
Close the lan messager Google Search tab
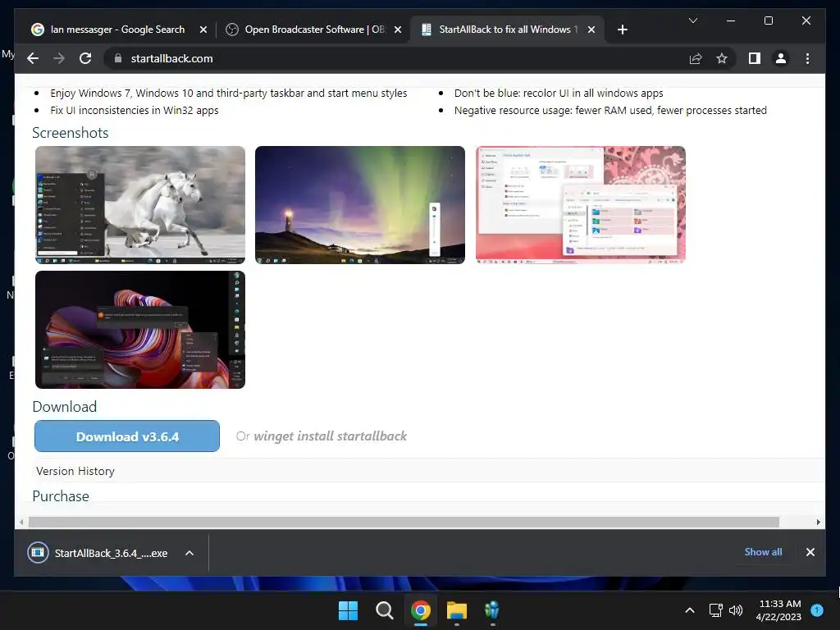(x=203, y=30)
